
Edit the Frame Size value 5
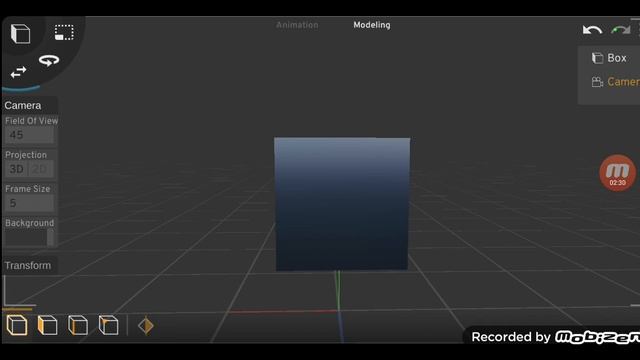pos(29,203)
